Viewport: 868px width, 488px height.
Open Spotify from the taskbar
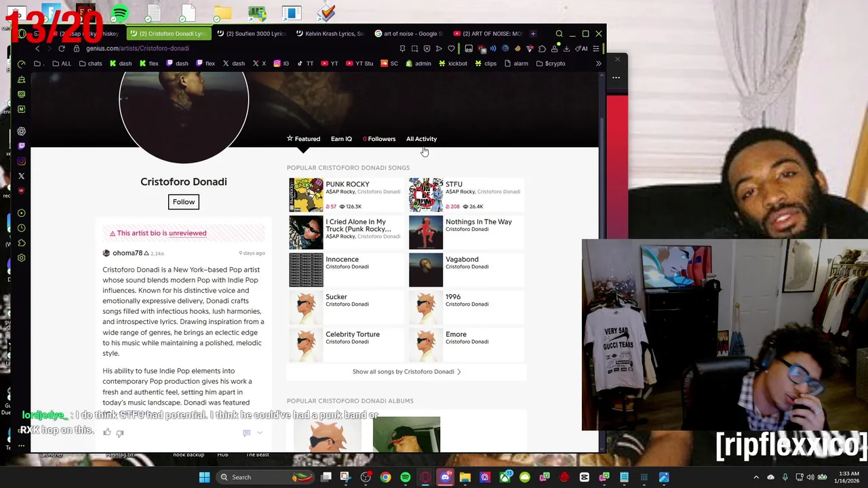(405, 477)
